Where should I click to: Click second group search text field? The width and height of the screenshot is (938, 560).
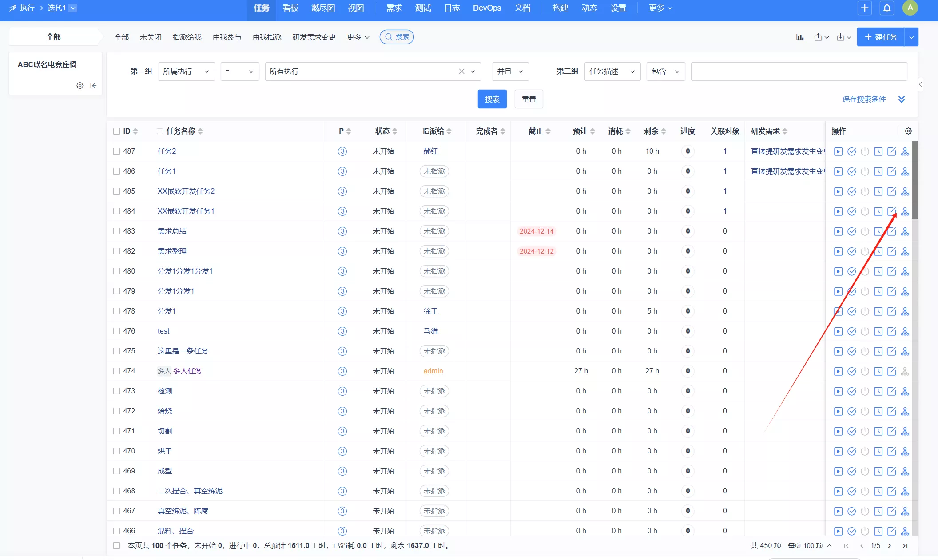(799, 71)
